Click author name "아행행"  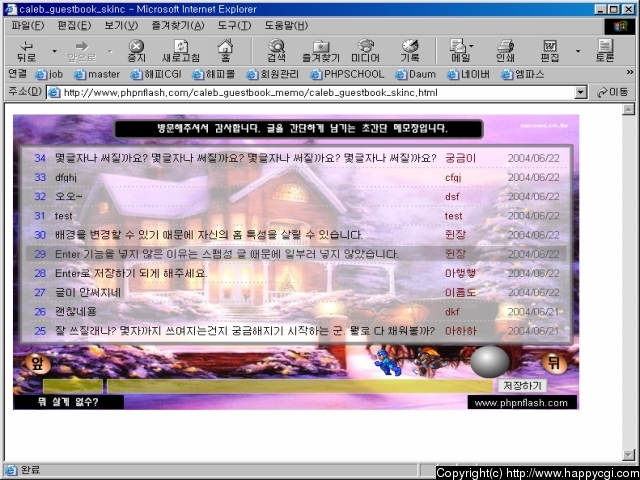(x=460, y=273)
